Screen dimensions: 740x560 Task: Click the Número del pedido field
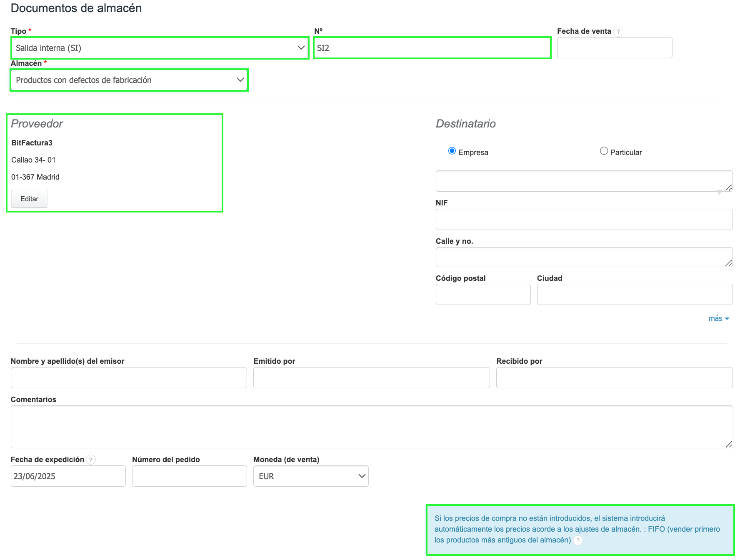pos(189,476)
